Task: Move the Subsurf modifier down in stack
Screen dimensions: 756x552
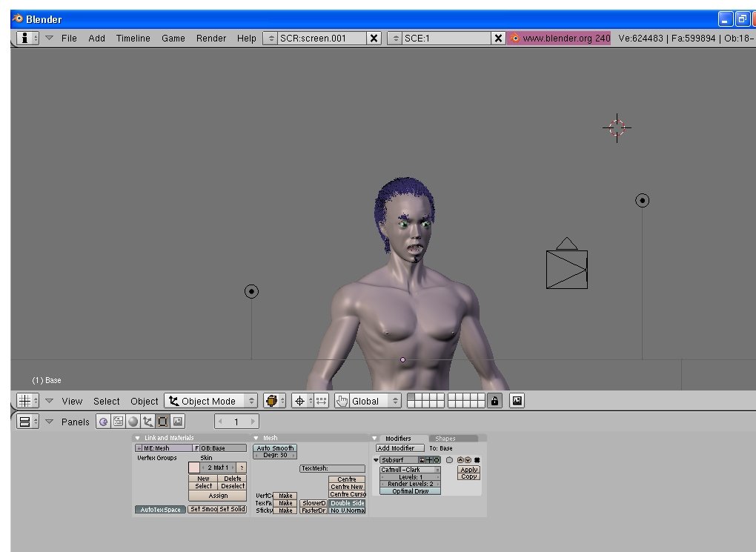Action: 468,460
